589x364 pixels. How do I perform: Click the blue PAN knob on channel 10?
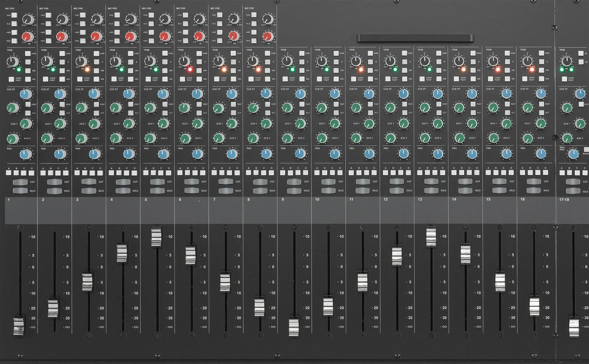pos(335,154)
